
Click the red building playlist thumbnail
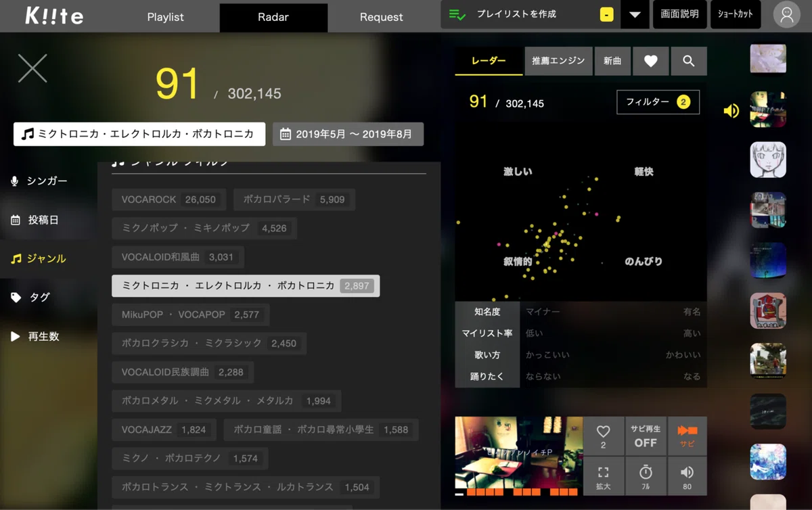[x=768, y=311]
